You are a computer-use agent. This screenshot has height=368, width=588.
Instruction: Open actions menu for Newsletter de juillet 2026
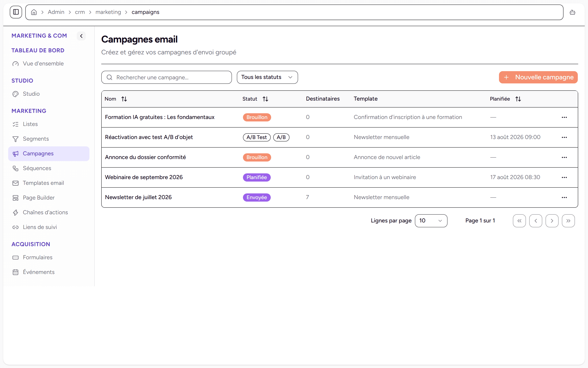point(564,197)
